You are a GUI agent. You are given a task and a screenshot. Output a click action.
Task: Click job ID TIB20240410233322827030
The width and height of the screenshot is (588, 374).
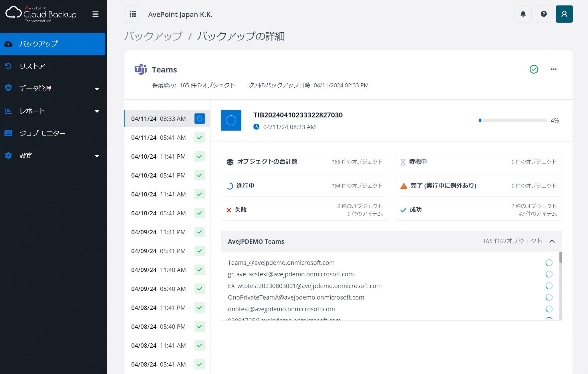point(298,115)
